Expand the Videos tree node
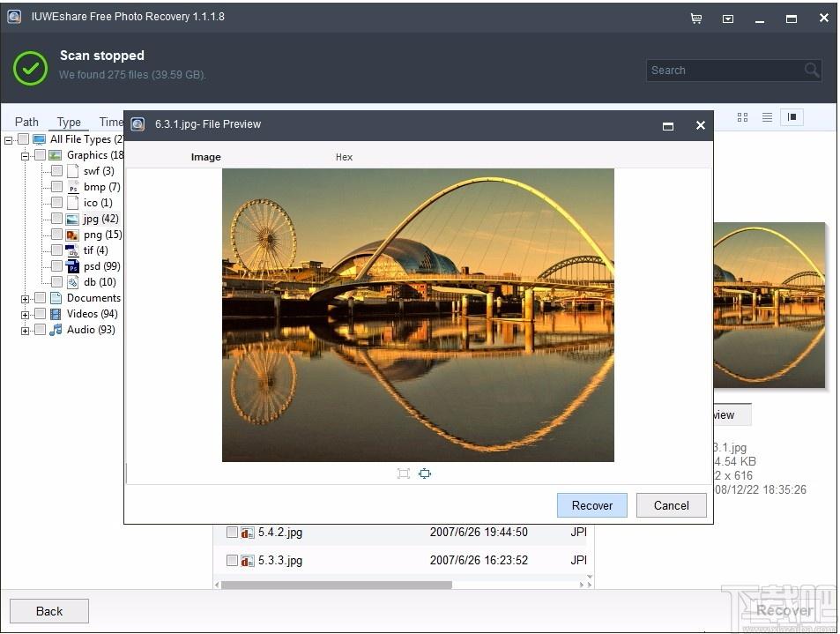This screenshot has height=634, width=840. point(25,315)
